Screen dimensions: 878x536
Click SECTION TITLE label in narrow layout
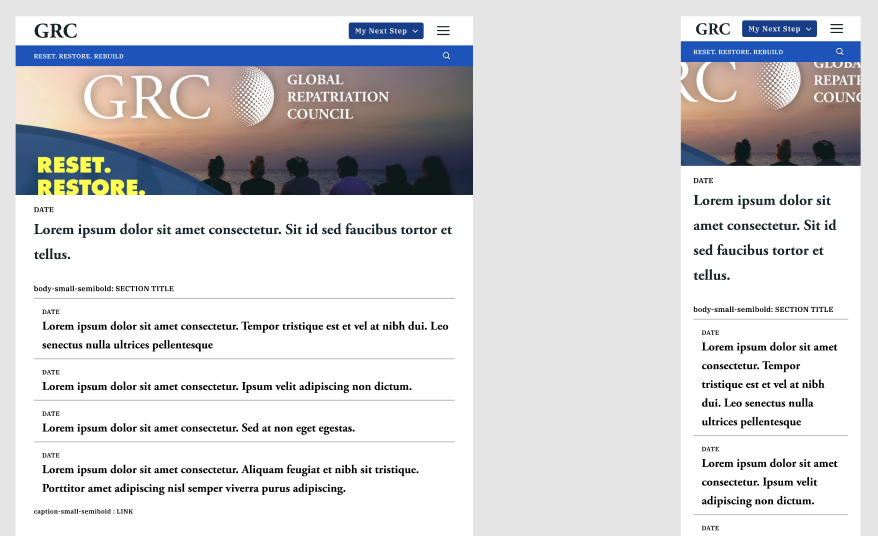point(763,309)
